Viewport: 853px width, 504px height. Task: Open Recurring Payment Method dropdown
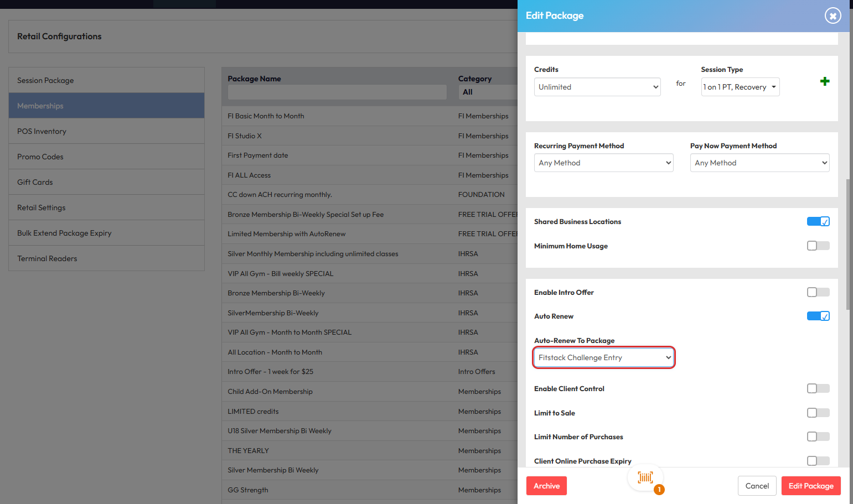(603, 163)
